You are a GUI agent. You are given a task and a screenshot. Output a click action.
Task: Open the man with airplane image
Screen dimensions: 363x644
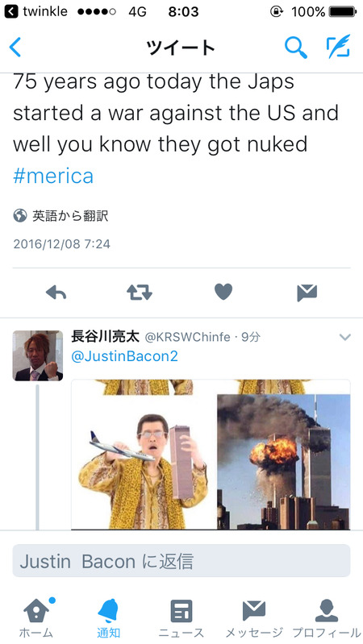point(144,462)
